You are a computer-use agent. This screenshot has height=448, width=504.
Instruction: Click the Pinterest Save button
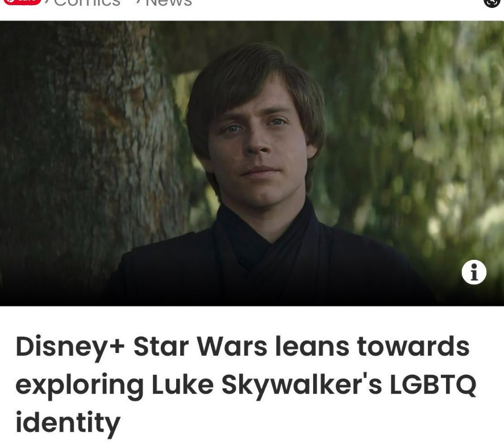[22, 2]
